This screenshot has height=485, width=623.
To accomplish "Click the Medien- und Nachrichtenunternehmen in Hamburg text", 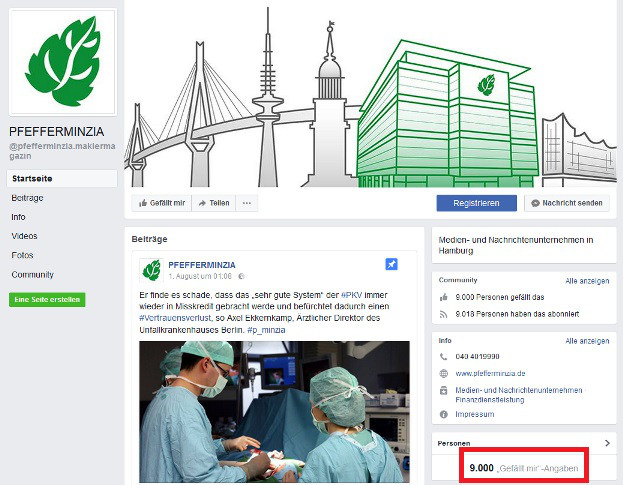I will pos(516,245).
